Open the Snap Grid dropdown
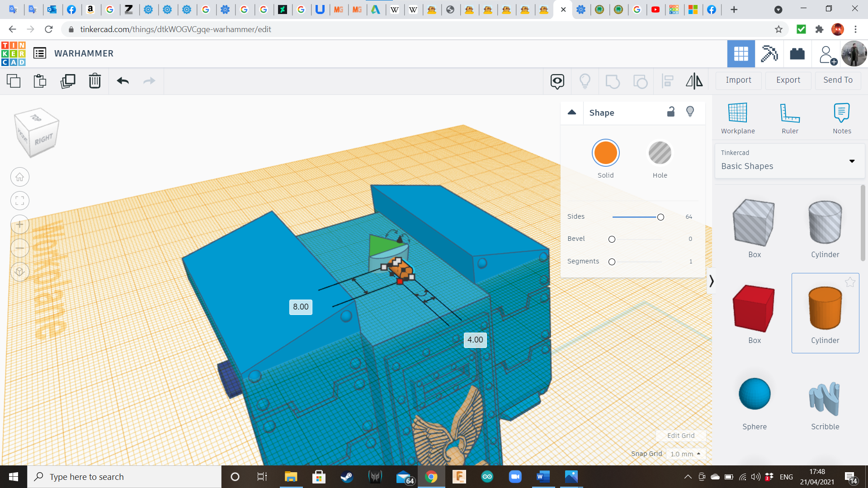 [685, 454]
